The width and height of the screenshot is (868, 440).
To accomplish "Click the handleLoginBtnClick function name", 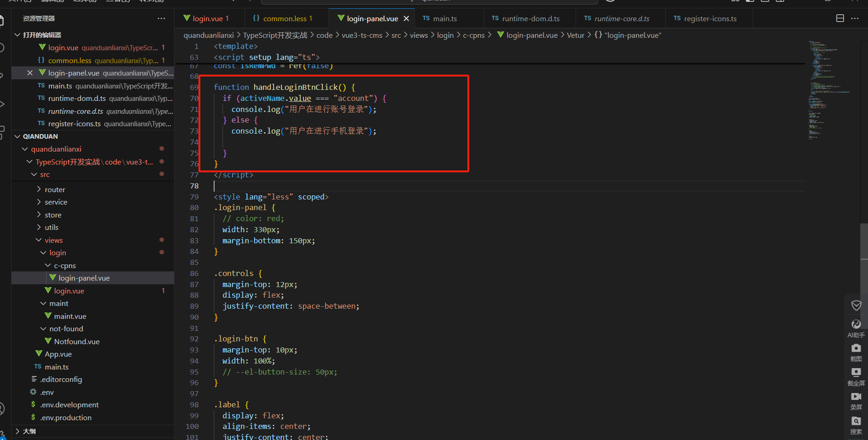I will (x=295, y=87).
